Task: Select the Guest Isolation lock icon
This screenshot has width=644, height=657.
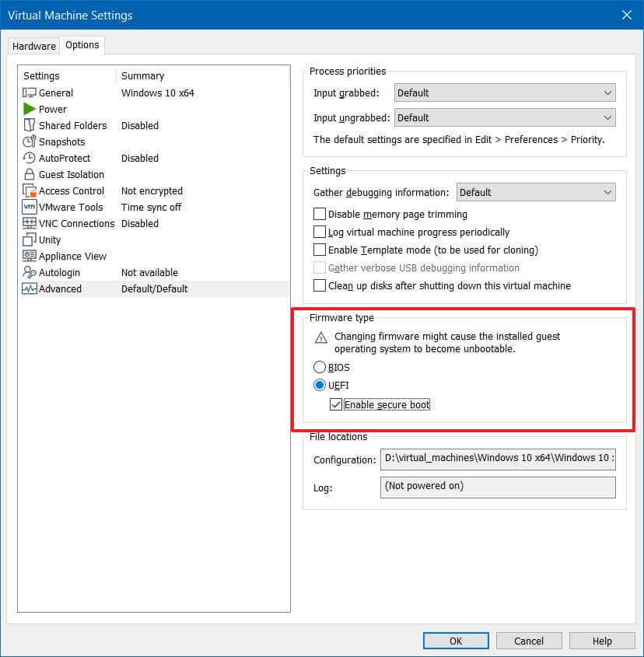Action: 30,174
